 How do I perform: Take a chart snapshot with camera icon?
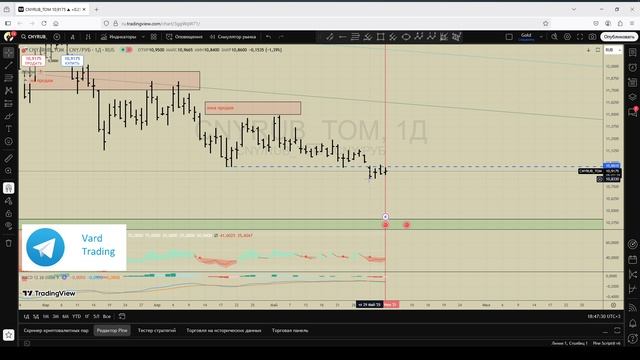(x=592, y=37)
